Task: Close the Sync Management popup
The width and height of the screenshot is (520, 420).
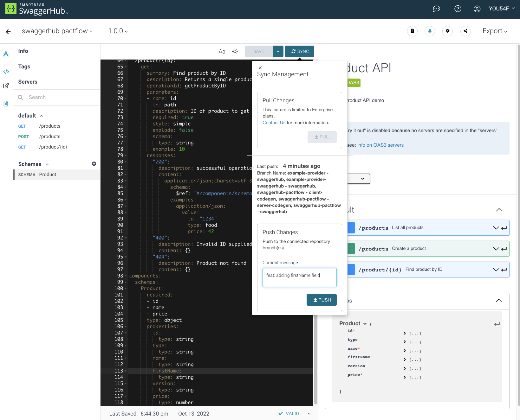Action: (260, 68)
